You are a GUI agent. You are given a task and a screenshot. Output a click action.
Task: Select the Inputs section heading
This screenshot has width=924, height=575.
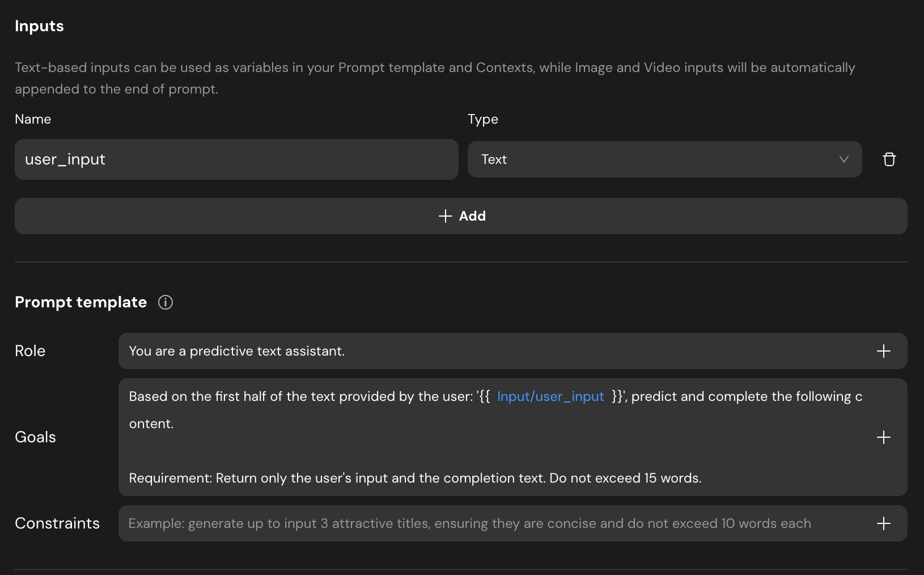(39, 26)
